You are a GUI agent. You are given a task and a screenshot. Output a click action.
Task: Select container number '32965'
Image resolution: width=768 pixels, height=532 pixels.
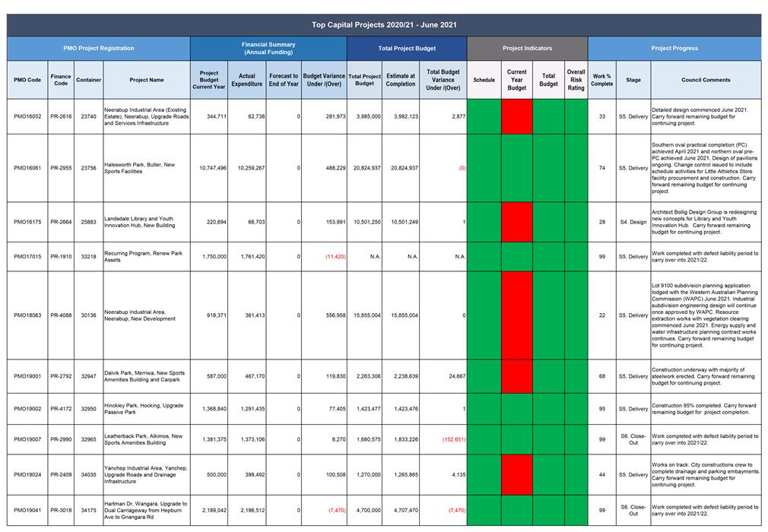tap(89, 439)
